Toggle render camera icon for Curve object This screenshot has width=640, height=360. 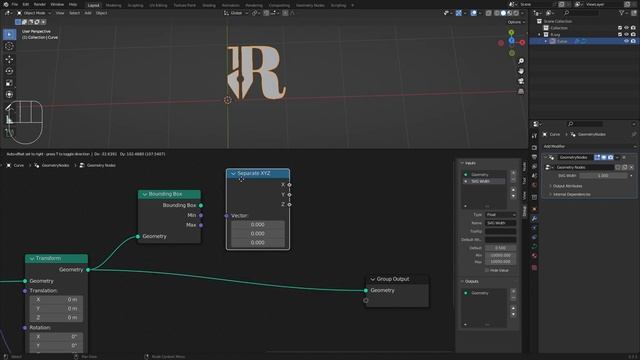click(x=633, y=41)
